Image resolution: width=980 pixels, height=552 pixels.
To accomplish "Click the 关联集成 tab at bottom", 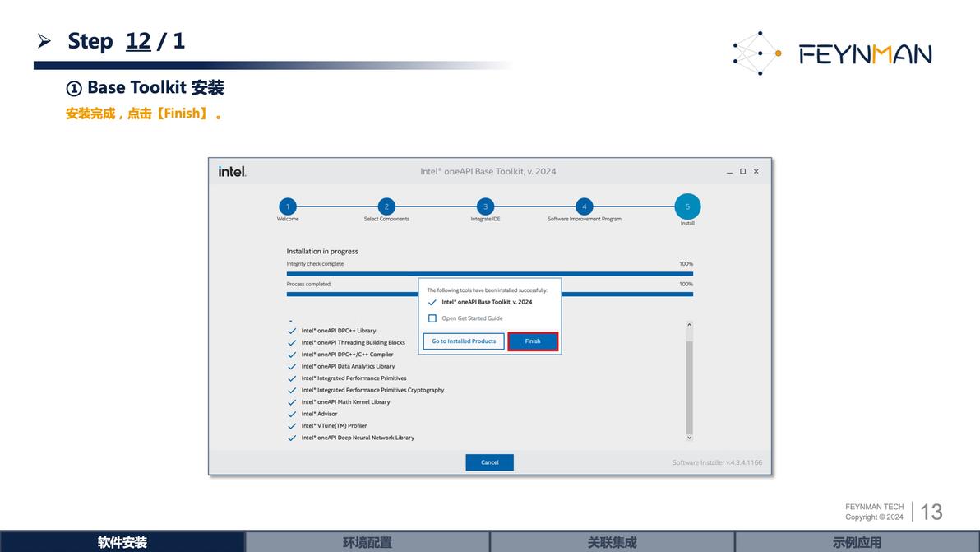I will pyautogui.click(x=612, y=542).
